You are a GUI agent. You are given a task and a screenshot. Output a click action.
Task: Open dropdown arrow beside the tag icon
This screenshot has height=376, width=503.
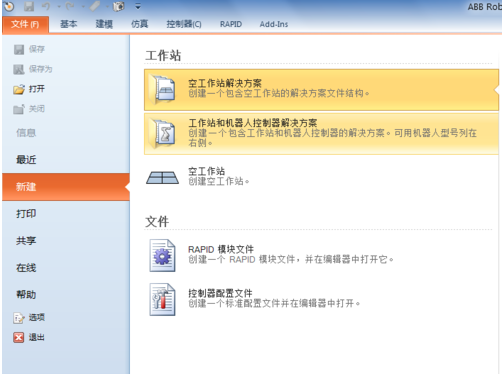[x=107, y=6]
